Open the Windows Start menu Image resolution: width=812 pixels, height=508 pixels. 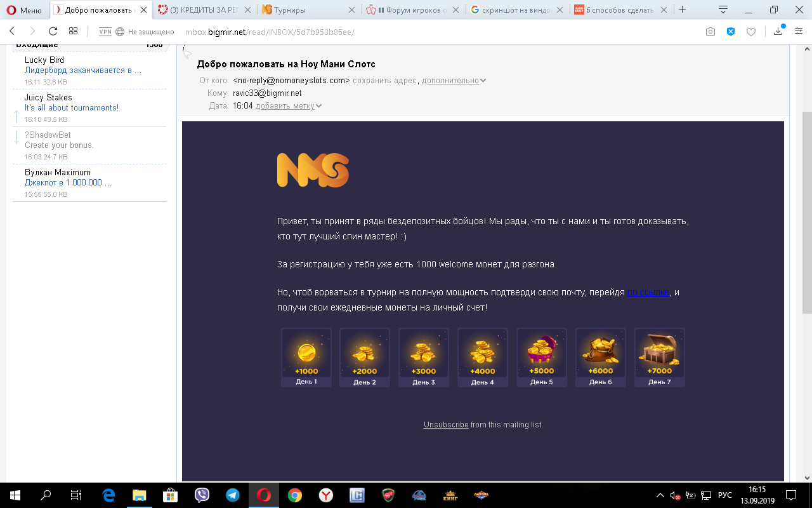(x=15, y=495)
